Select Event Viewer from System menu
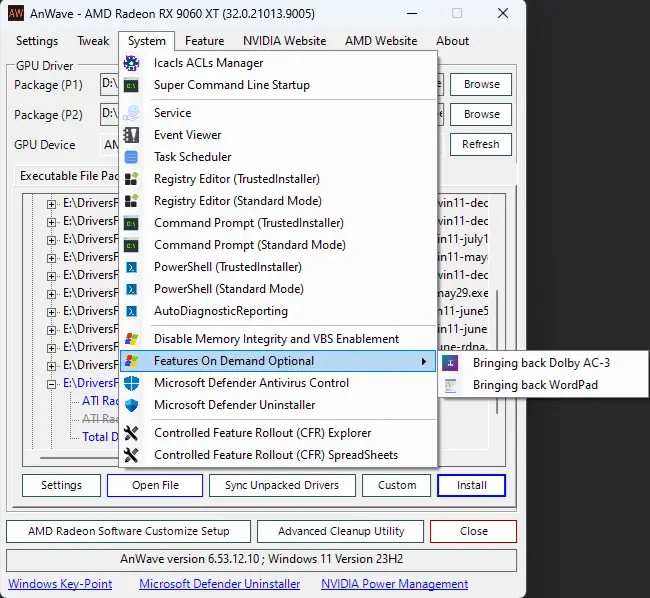The image size is (650, 598). pos(278,135)
